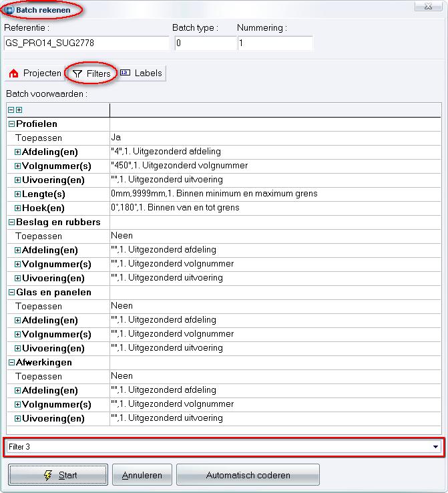The image size is (448, 493).
Task: Click the Referentie input field
Action: point(87,43)
